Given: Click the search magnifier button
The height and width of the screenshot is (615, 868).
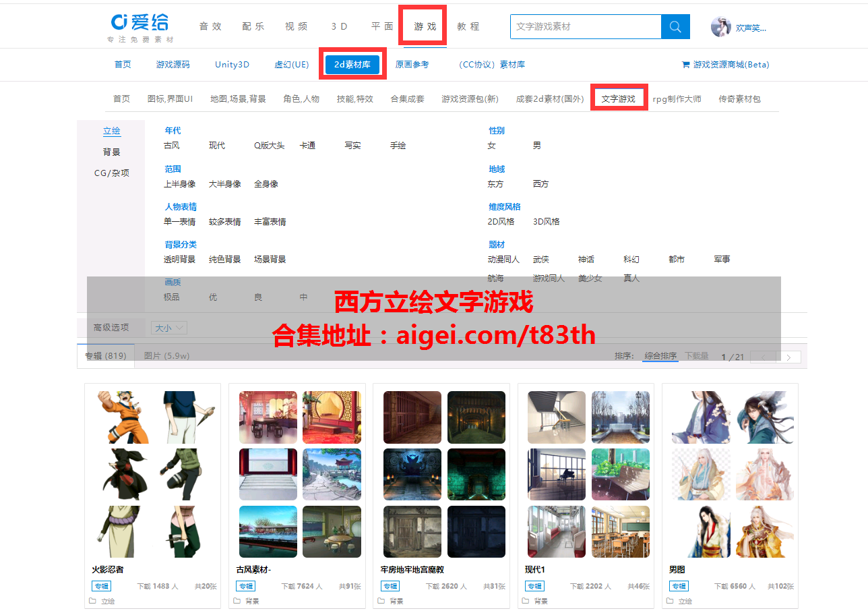Looking at the screenshot, I should (x=675, y=26).
